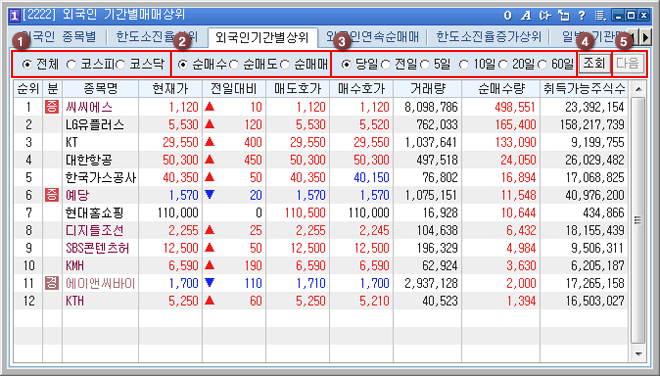The width and height of the screenshot is (660, 376).
Task: Open help with the question mark icon
Action: [x=582, y=16]
